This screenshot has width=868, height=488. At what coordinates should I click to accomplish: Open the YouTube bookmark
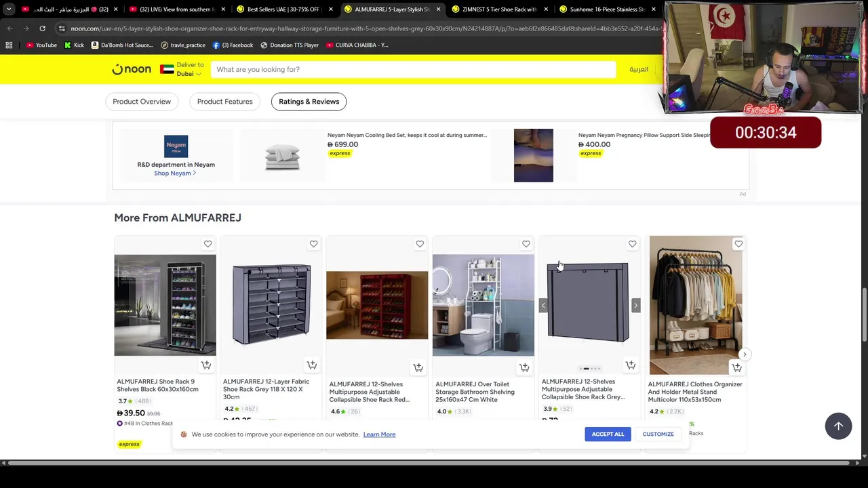[41, 45]
